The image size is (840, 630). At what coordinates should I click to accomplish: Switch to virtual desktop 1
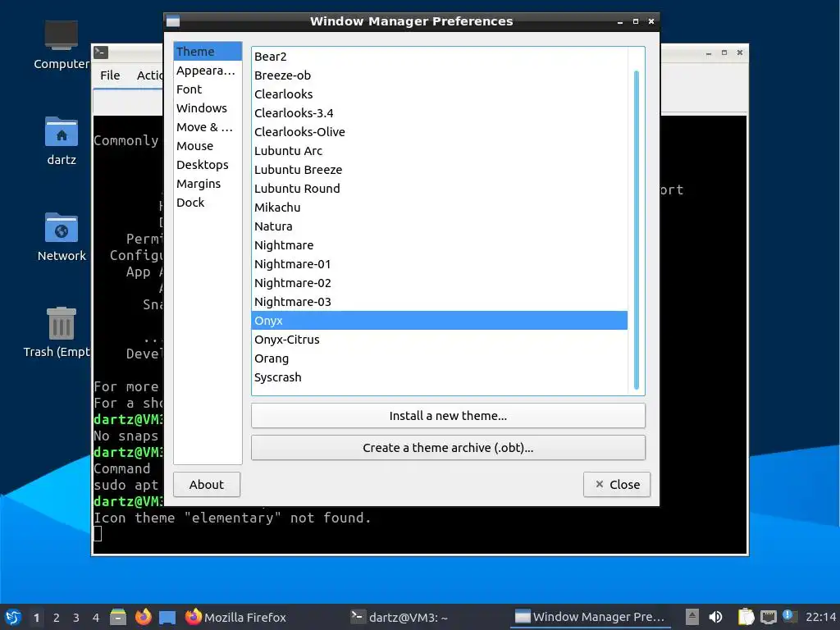[x=36, y=618]
